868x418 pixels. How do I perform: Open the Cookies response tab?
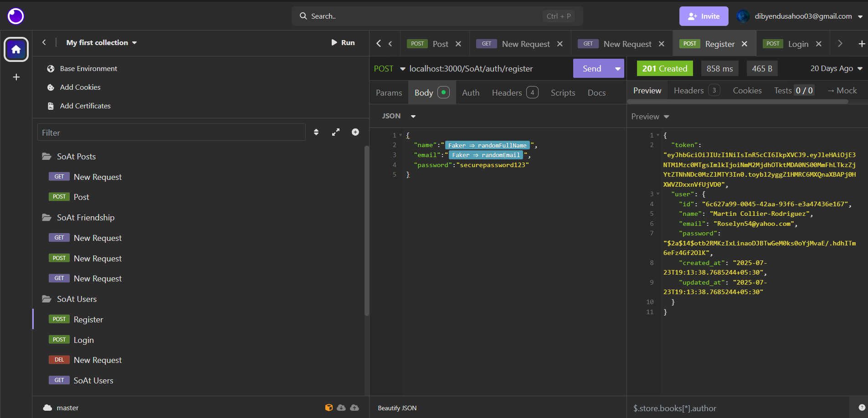tap(747, 91)
